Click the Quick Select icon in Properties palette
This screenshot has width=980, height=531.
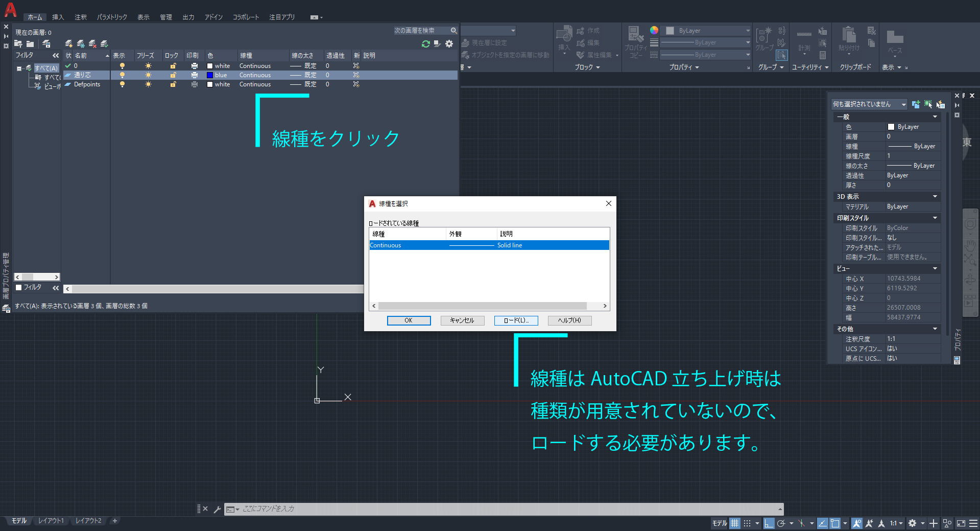pyautogui.click(x=940, y=104)
